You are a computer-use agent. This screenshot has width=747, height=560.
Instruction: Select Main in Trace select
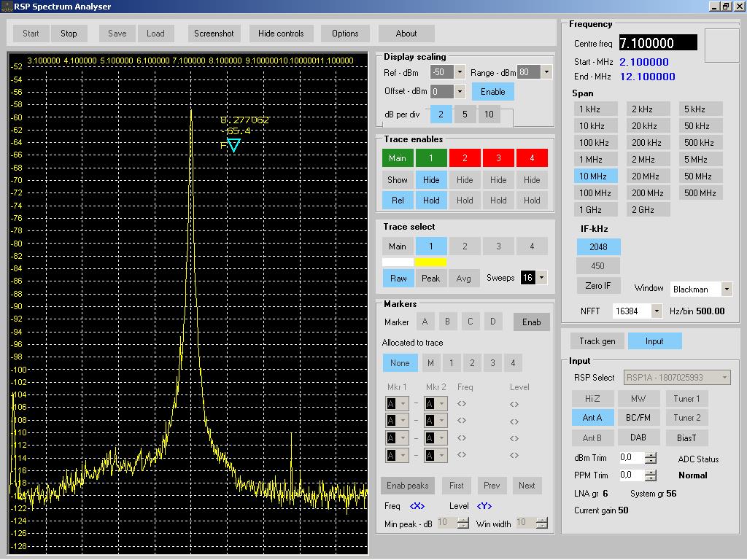pos(398,246)
